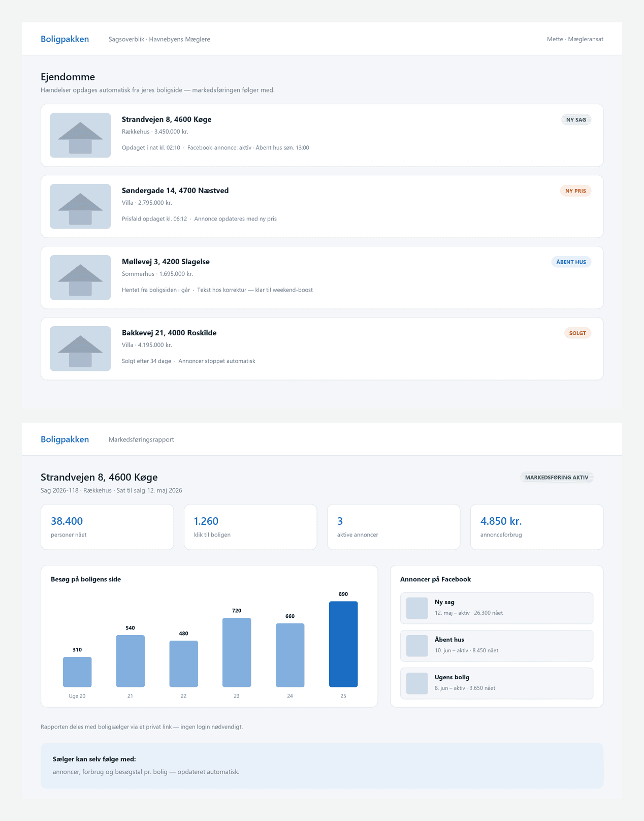Click the 'Sommerhus · 1.695.000 kr.' text

coord(157,274)
